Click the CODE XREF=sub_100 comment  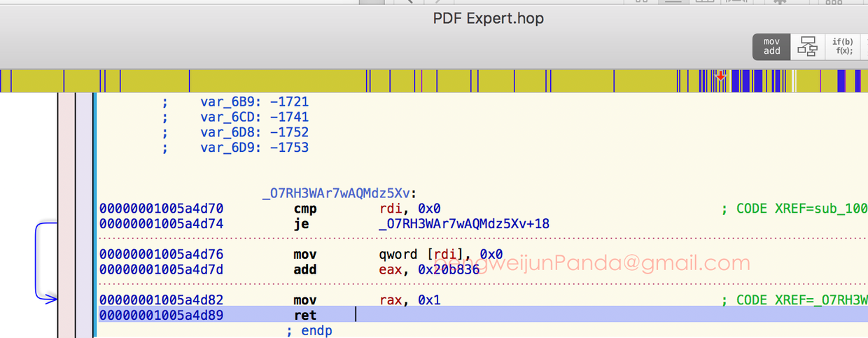[x=795, y=209]
